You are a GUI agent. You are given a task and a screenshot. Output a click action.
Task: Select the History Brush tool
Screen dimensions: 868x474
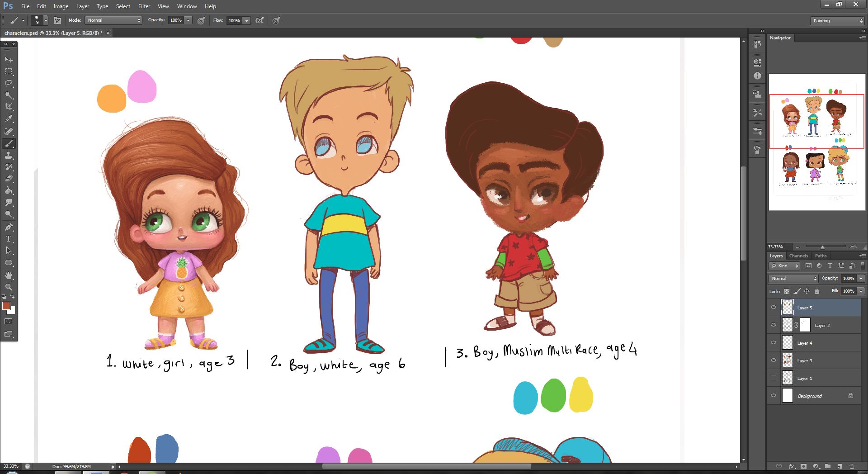tap(9, 167)
